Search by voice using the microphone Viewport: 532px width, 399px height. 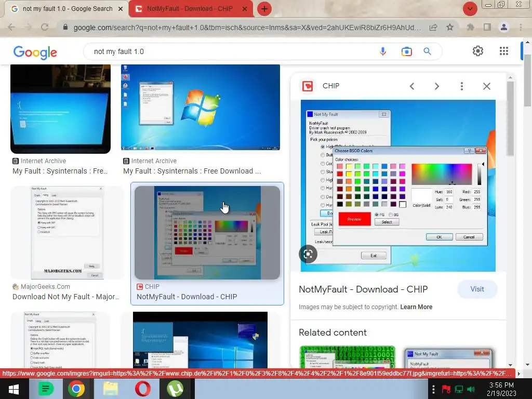tap(383, 51)
